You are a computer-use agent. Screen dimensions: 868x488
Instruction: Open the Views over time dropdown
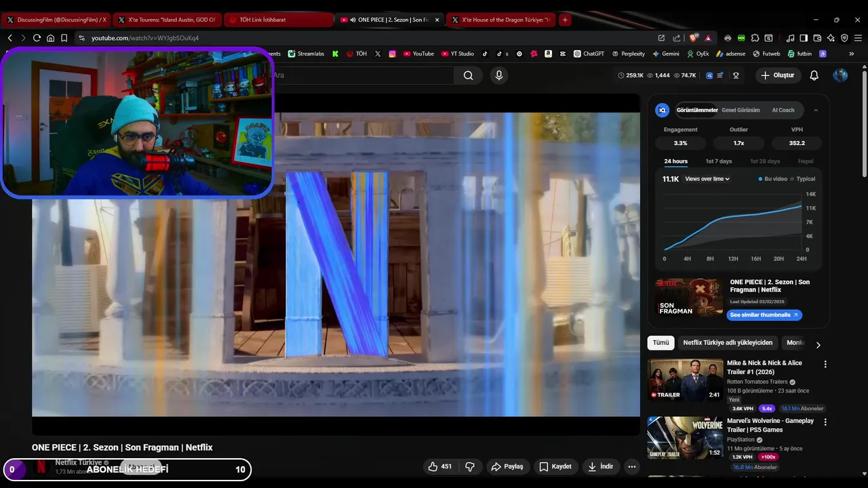coord(707,179)
